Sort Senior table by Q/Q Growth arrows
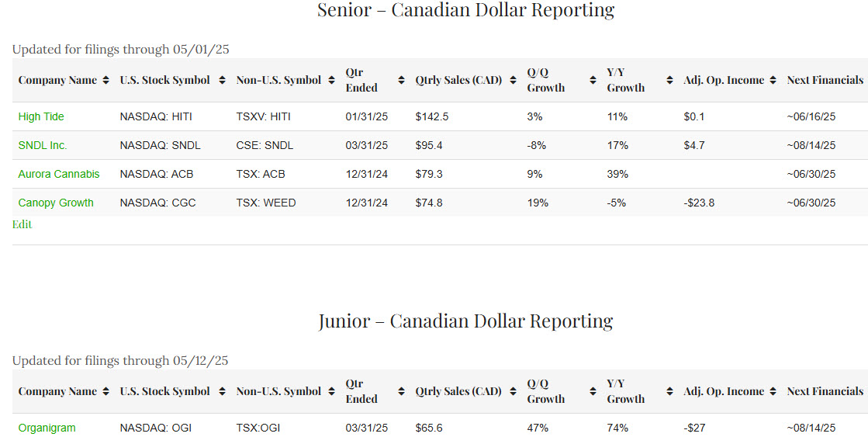Image resolution: width=868 pixels, height=437 pixels. point(593,80)
